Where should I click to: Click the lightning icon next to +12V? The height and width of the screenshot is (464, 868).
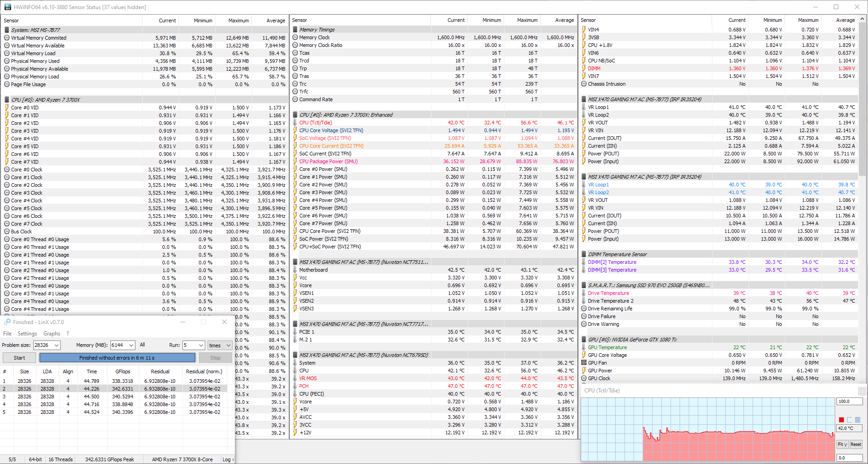(x=295, y=433)
